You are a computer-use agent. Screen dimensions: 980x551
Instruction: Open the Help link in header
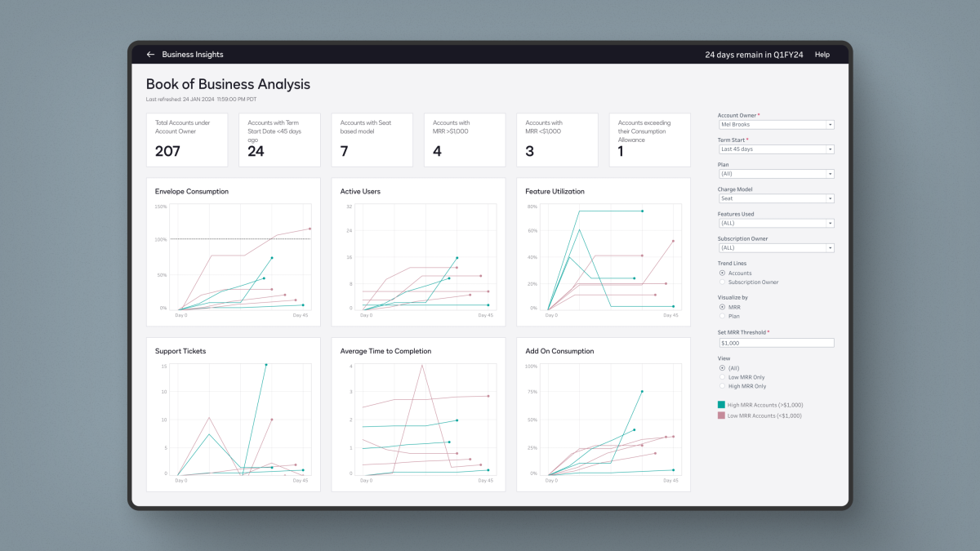click(x=822, y=55)
